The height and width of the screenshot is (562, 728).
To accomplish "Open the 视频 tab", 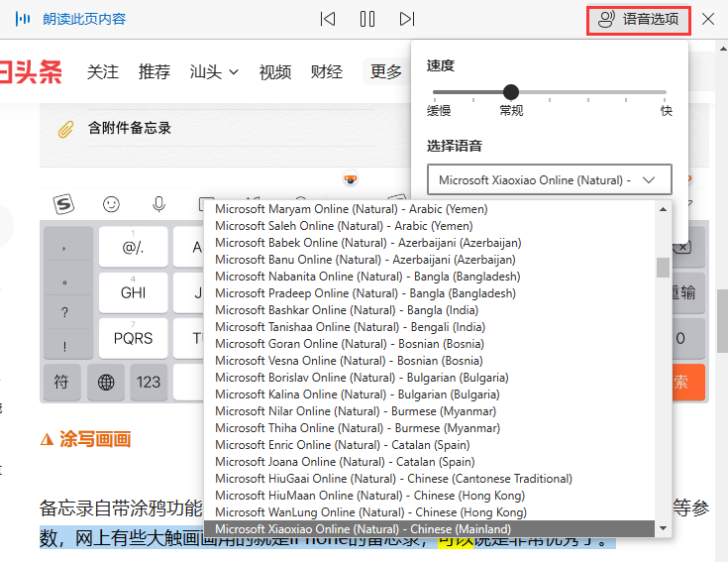I will pos(275,72).
